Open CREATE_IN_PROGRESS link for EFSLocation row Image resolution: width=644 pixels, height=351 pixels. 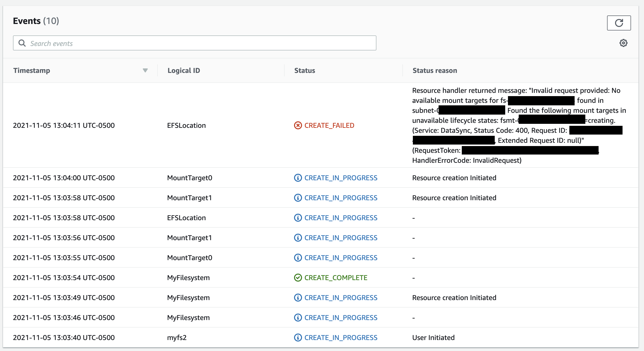pyautogui.click(x=341, y=217)
